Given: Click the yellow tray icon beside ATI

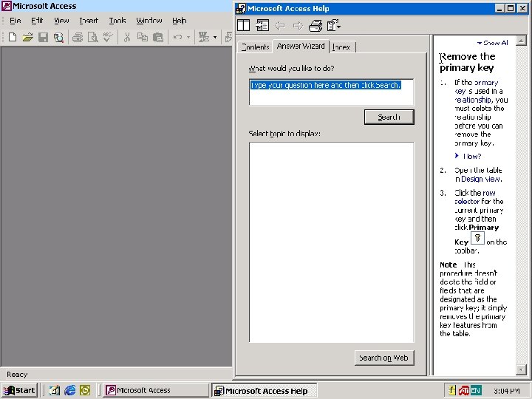Looking at the screenshot, I should pyautogui.click(x=452, y=391).
